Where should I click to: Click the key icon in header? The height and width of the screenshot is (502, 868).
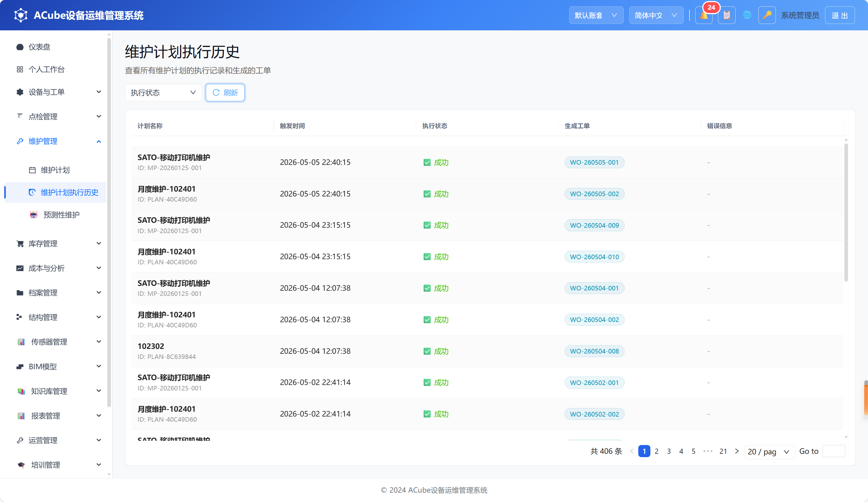coord(767,15)
